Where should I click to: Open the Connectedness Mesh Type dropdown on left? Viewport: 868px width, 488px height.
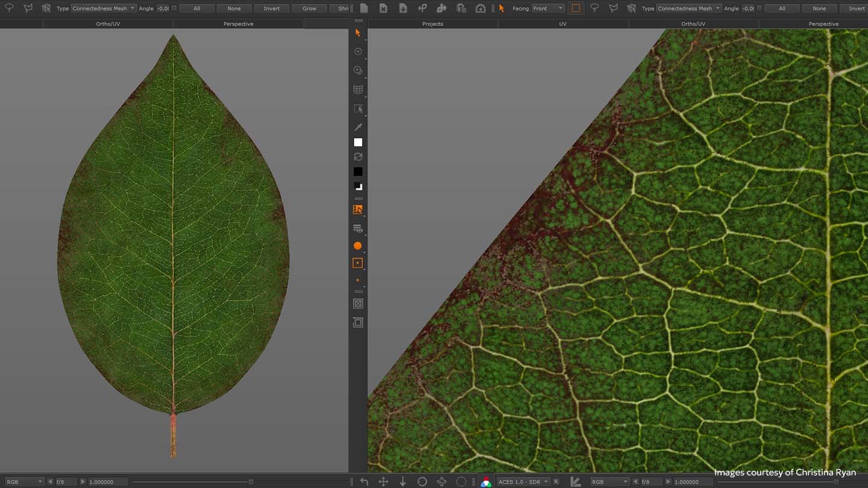coord(104,8)
